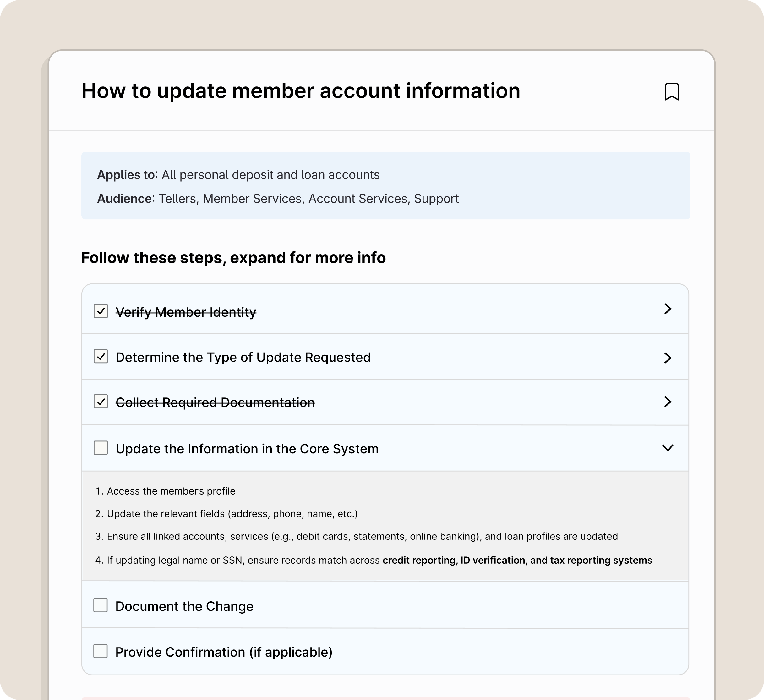The height and width of the screenshot is (700, 764).
Task: Click the "Audience" line in the banner
Action: click(x=278, y=198)
